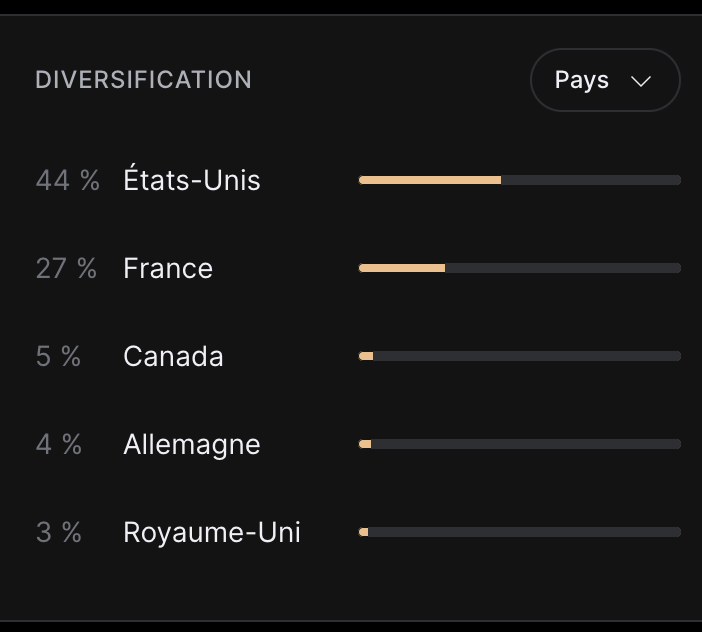This screenshot has height=632, width=702.
Task: Open the Pays dropdown selector
Action: point(604,80)
